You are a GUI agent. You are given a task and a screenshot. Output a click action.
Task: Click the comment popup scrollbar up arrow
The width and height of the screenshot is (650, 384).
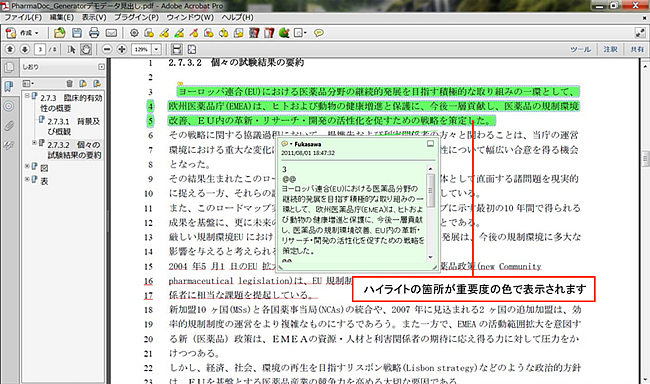click(x=430, y=168)
